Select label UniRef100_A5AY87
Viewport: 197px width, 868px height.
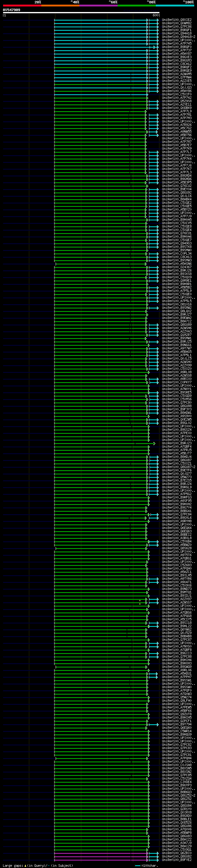pyautogui.click(x=177, y=54)
